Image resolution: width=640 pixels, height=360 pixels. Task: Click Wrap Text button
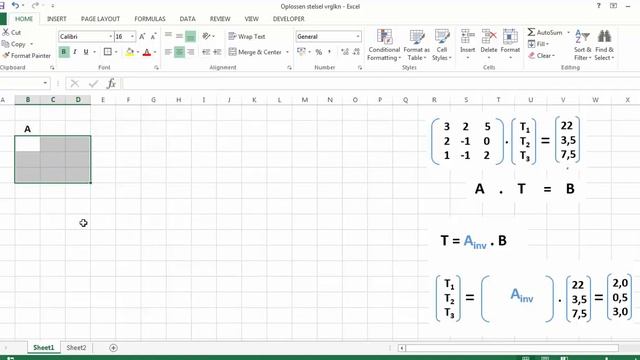[247, 36]
